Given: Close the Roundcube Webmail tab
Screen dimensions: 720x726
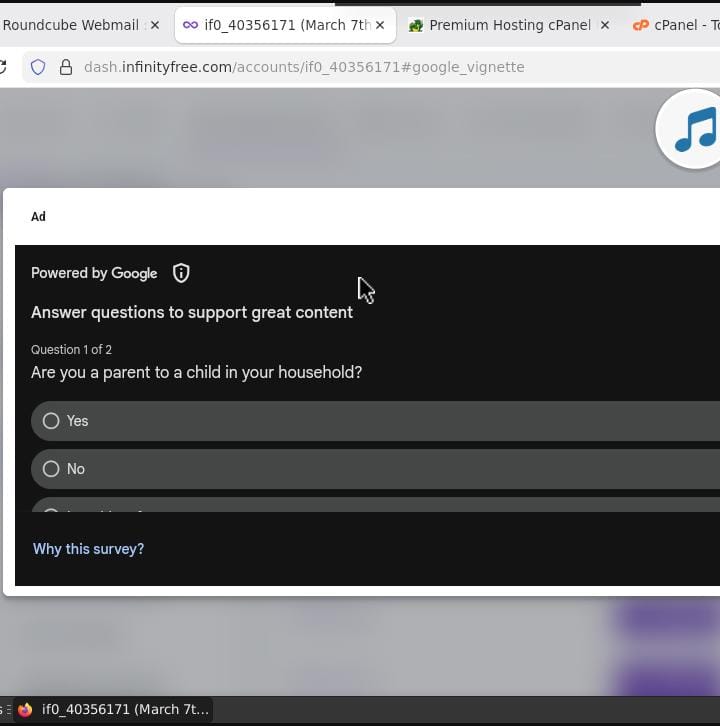Looking at the screenshot, I should pyautogui.click(x=154, y=25).
